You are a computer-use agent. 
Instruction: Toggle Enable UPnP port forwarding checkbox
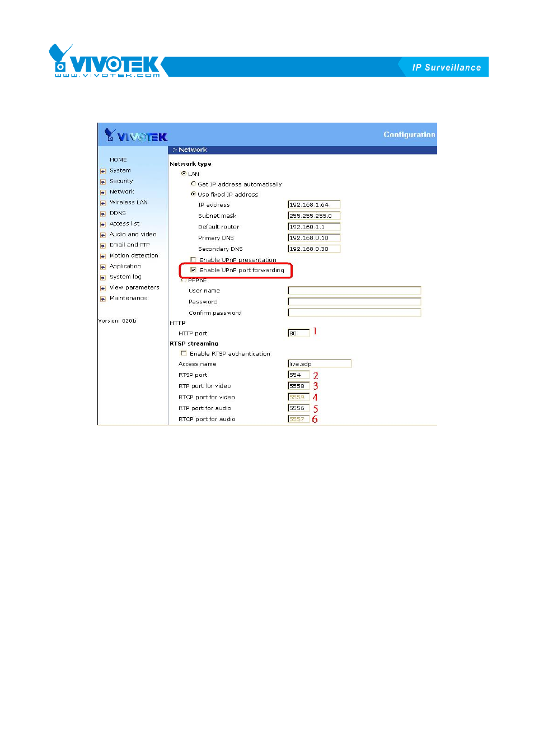pos(193,270)
